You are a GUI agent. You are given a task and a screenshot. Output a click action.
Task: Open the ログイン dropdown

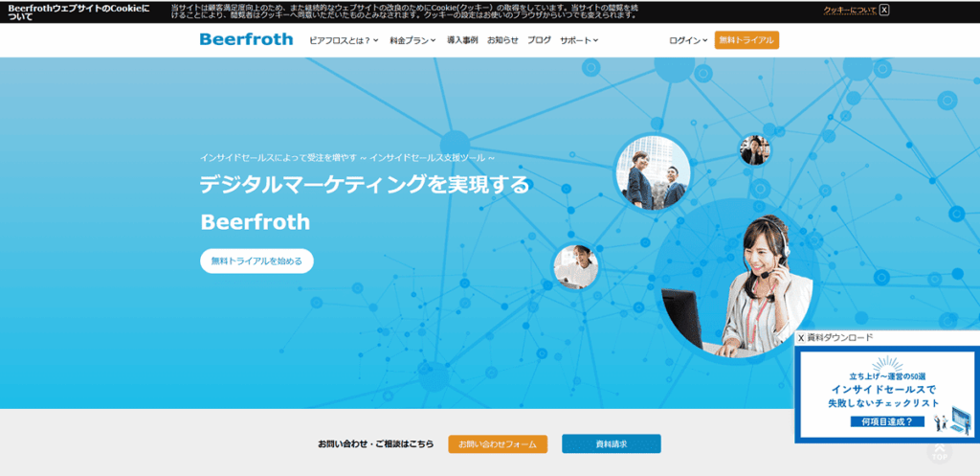688,40
